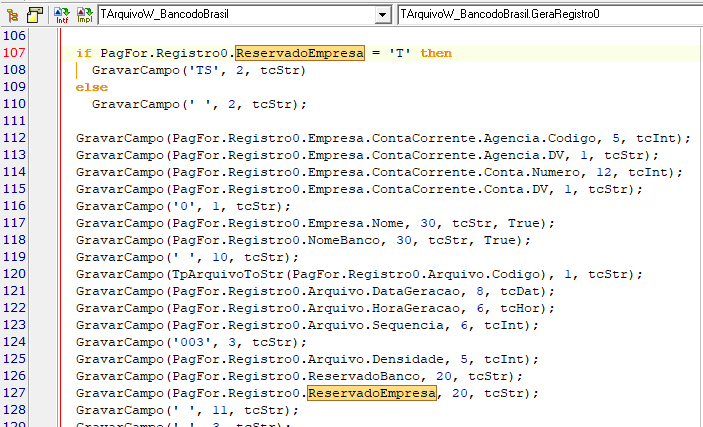Click the yellow window-panes toolbar icon
Viewport: 703px width, 427px height.
[35, 15]
